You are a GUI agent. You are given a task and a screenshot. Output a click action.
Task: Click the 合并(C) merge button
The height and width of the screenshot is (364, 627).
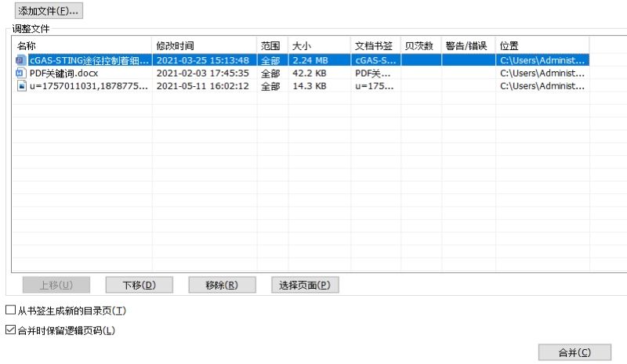(x=574, y=352)
